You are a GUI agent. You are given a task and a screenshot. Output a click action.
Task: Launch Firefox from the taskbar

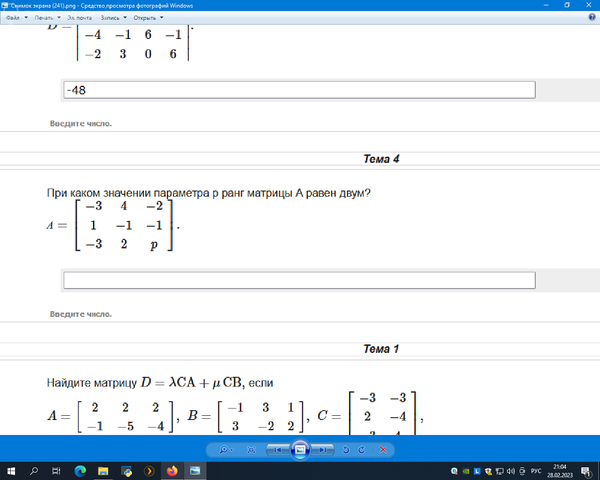pyautogui.click(x=172, y=470)
